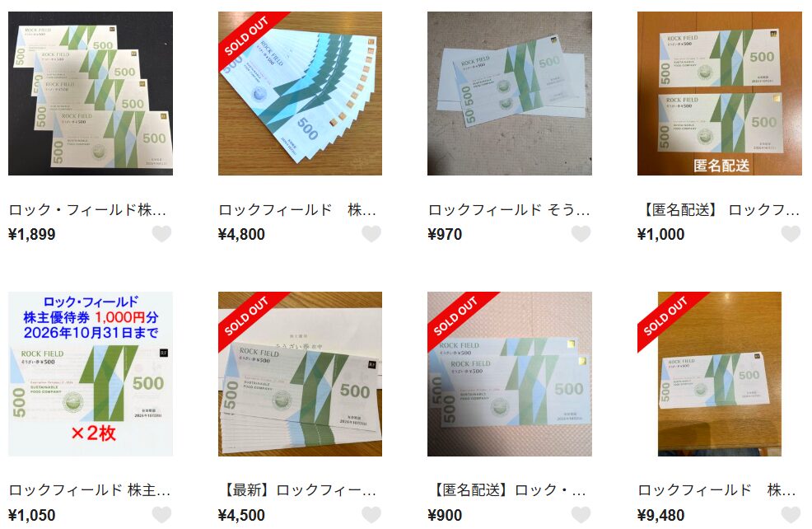This screenshot has height=529, width=812.
Task: Open sold out fanned tickets photo
Action: click(x=300, y=93)
